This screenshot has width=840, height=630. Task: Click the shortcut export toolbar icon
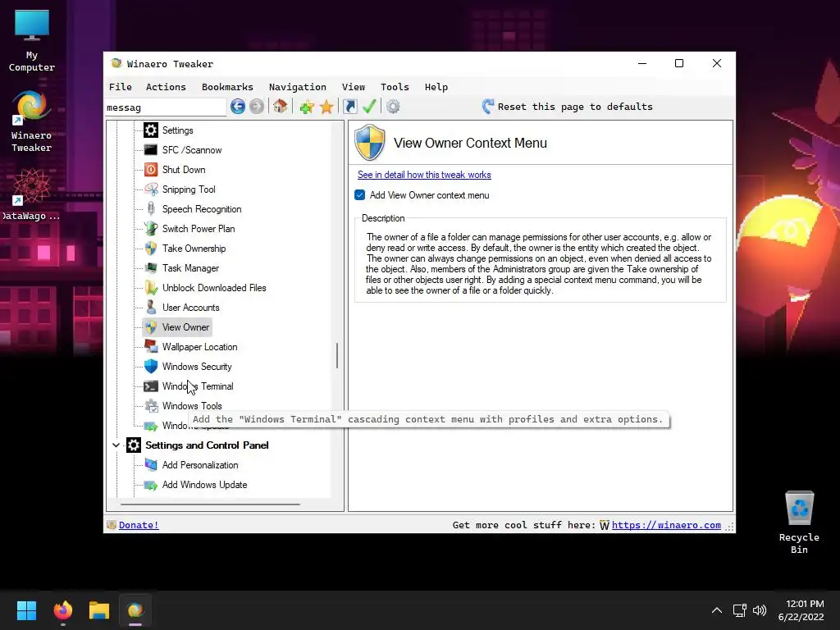tap(349, 107)
